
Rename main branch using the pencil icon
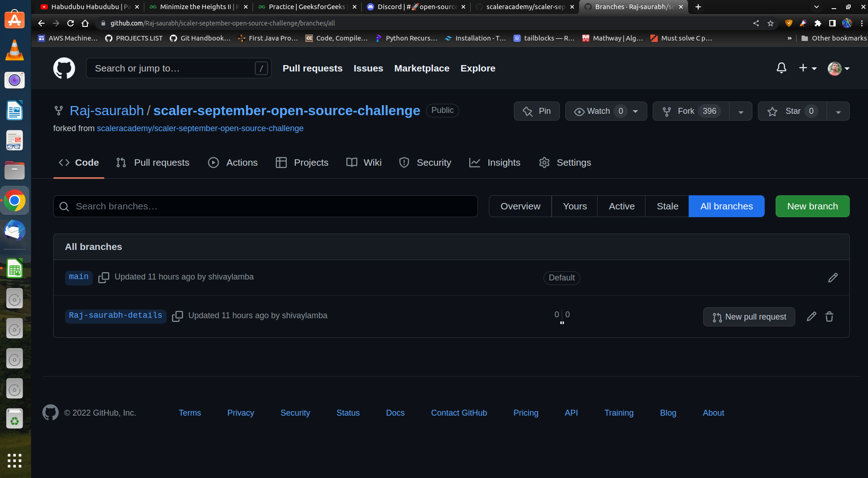[x=832, y=278]
